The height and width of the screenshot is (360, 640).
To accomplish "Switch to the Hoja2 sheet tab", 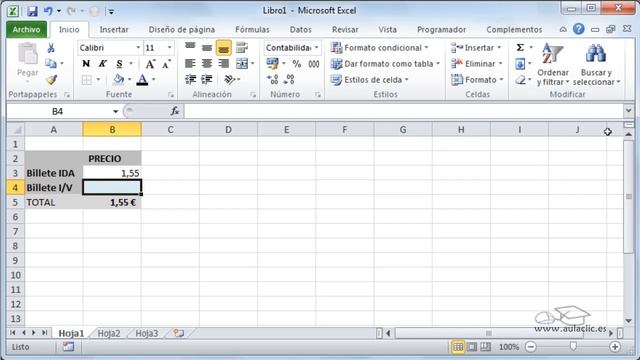I will pos(109,333).
